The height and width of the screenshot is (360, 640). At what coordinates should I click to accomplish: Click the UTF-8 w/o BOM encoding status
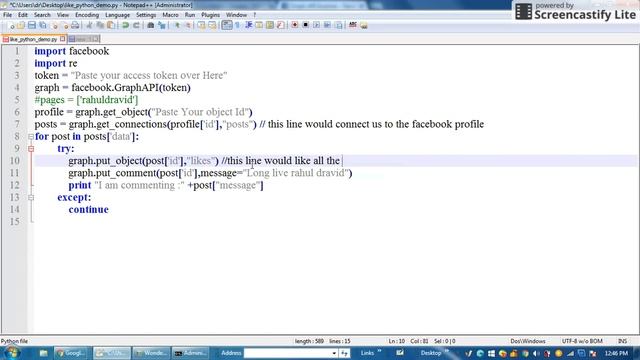coord(582,341)
